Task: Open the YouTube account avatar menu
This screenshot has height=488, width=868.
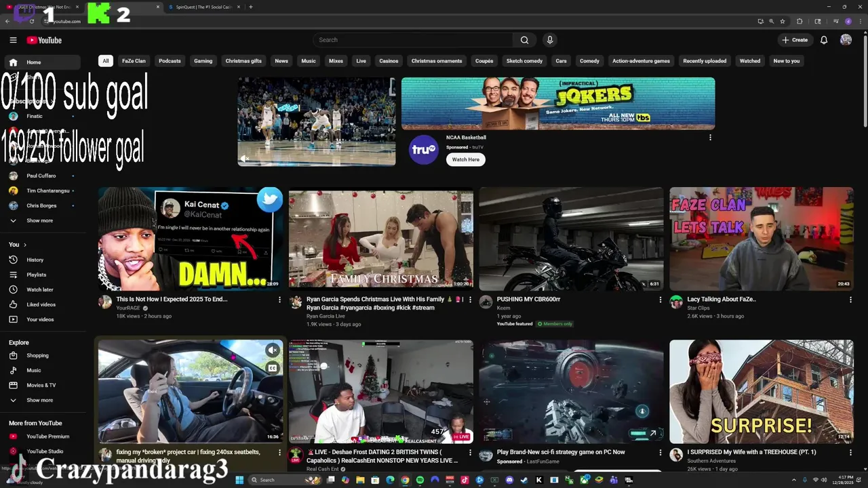Action: (846, 40)
